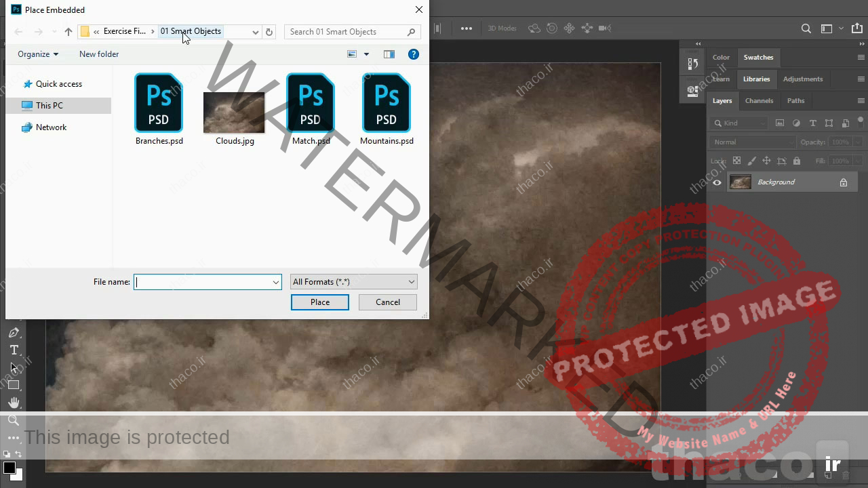
Task: Toggle lock transparent pixels
Action: [736, 161]
